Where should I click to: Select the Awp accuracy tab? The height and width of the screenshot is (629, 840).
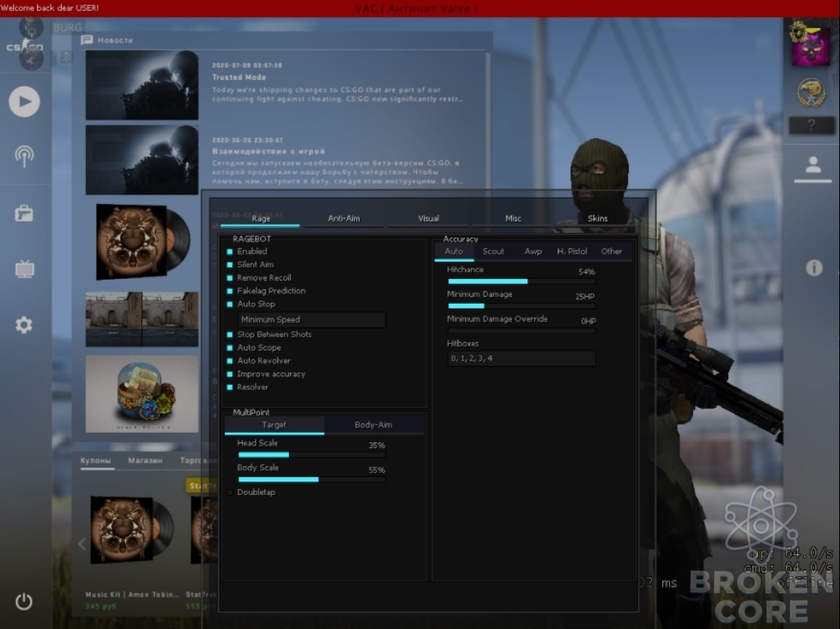[533, 251]
